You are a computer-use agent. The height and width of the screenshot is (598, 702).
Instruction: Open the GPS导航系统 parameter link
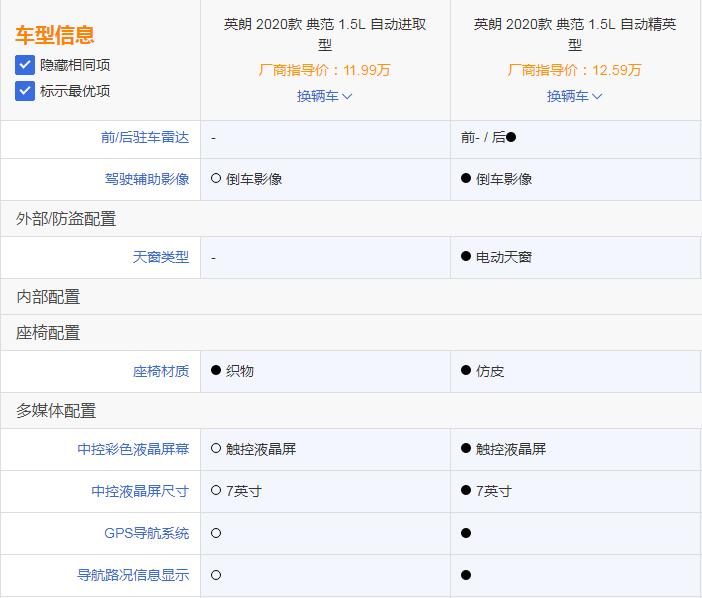[146, 533]
